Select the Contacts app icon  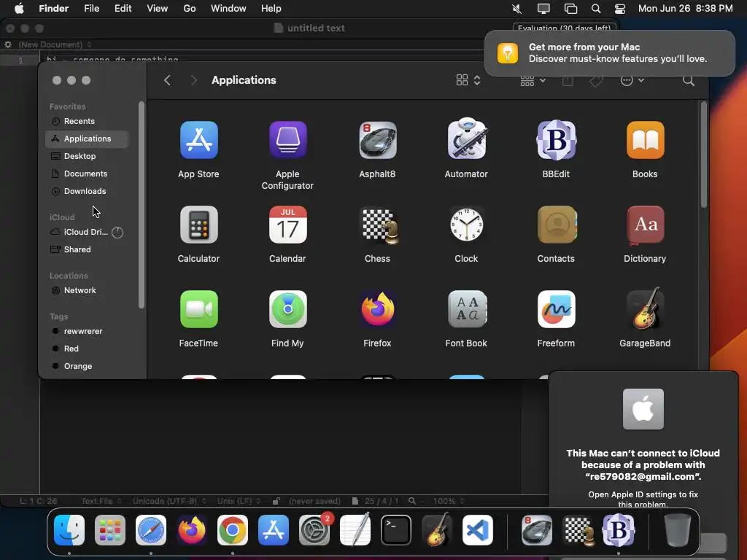pyautogui.click(x=556, y=225)
